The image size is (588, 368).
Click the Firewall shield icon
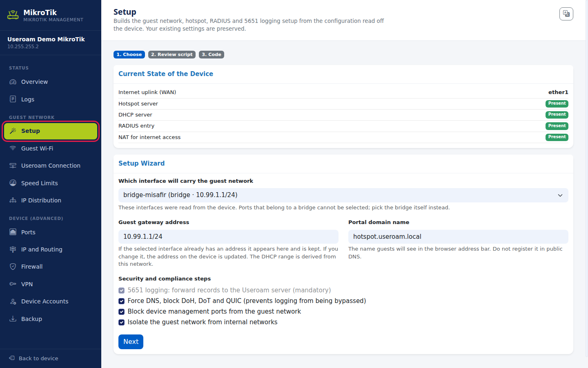[x=13, y=267]
